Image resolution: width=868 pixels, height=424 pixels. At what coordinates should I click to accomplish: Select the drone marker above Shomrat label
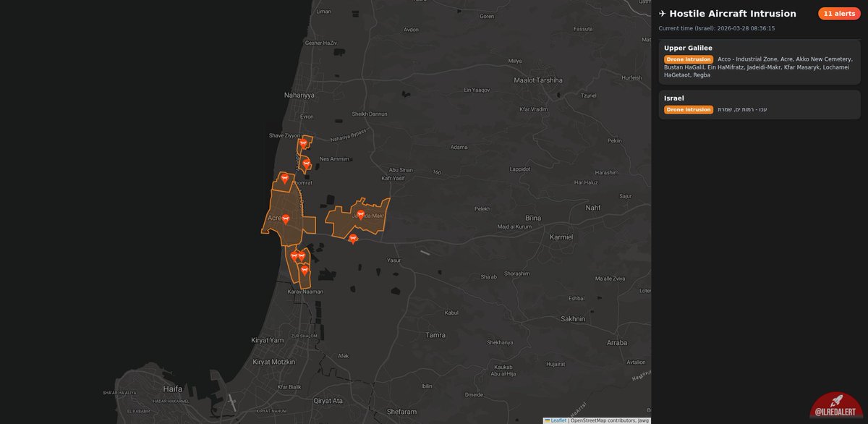coord(284,178)
